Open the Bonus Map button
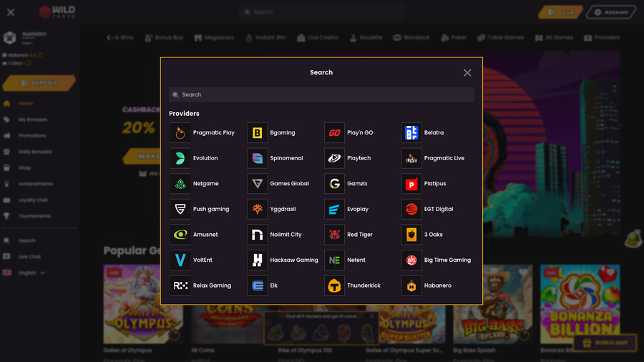 [x=605, y=342]
